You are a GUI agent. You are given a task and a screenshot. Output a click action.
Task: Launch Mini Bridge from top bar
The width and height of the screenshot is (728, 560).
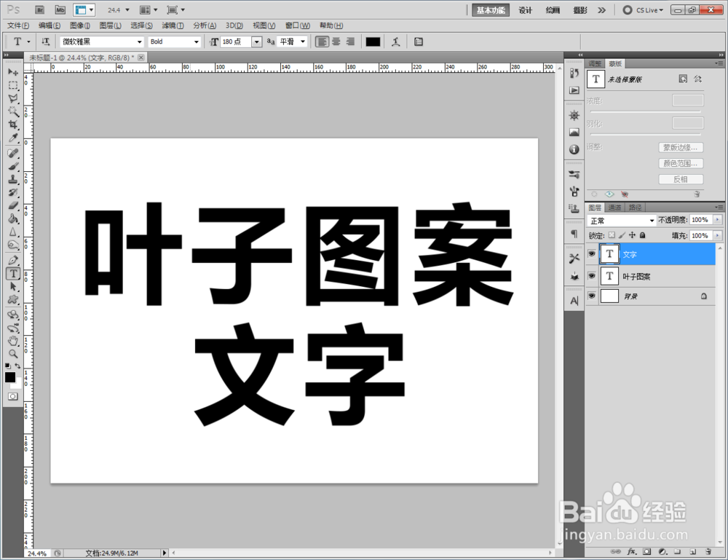[60, 9]
